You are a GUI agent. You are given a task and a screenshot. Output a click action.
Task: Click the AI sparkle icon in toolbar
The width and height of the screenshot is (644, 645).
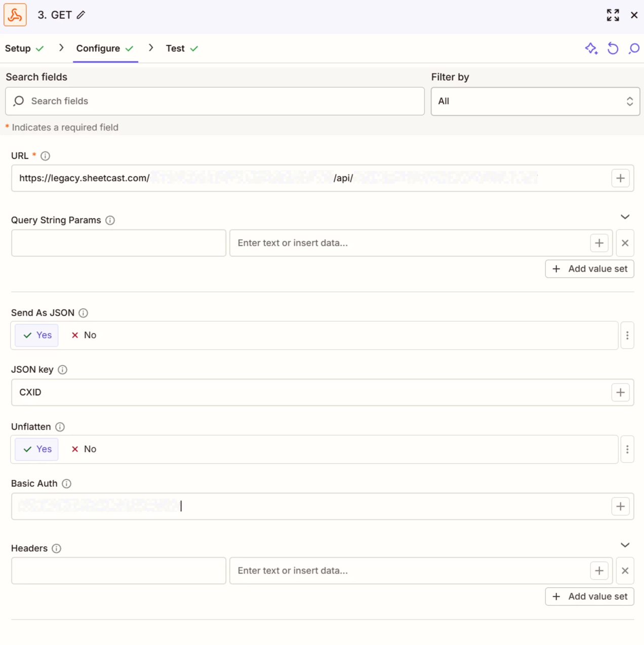pos(591,49)
